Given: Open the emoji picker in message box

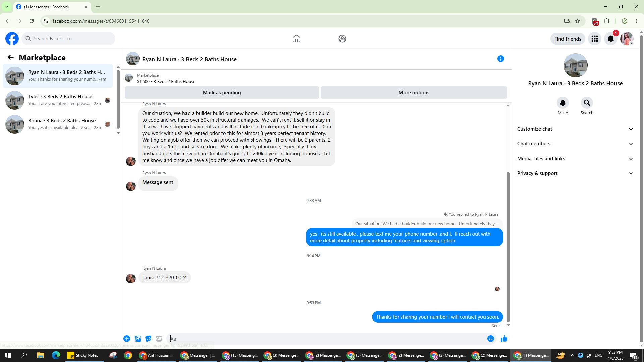Looking at the screenshot, I should tap(490, 339).
